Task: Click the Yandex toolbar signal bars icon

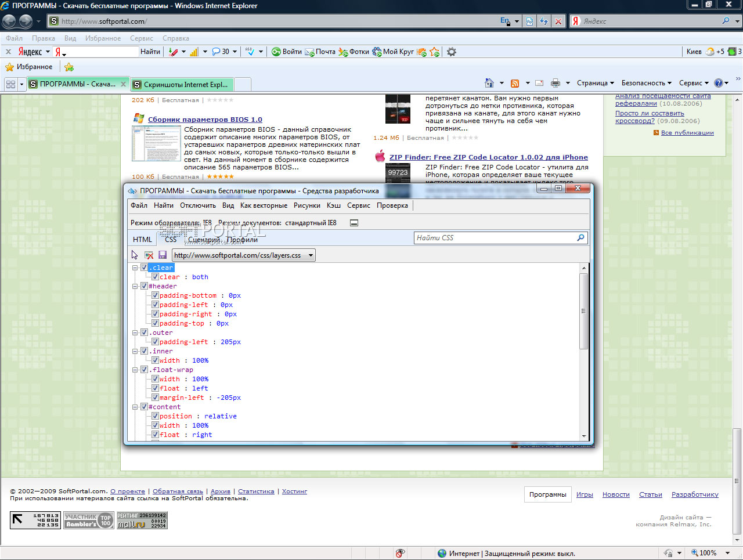Action: (x=194, y=52)
